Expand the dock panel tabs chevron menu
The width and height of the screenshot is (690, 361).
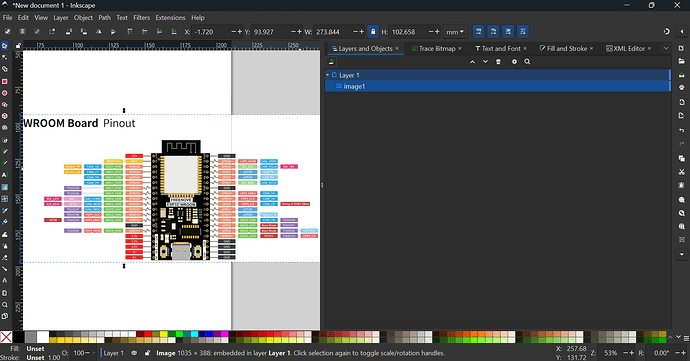coord(666,48)
